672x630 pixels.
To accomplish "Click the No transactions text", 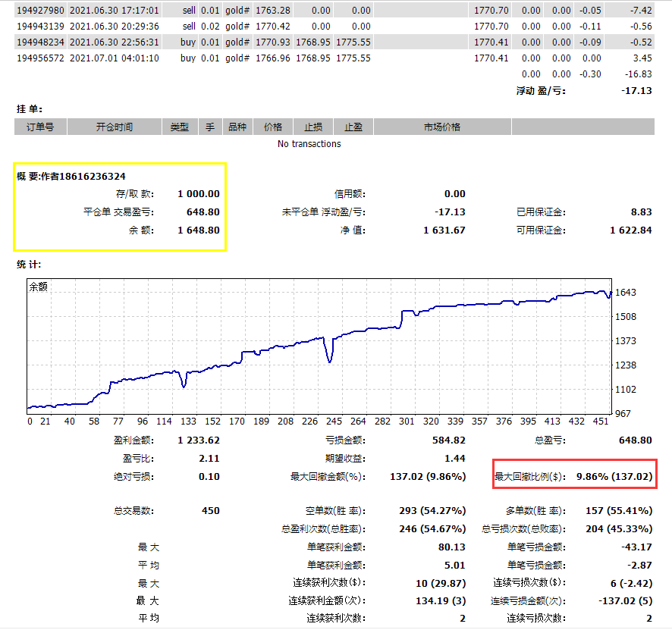I will [309, 144].
